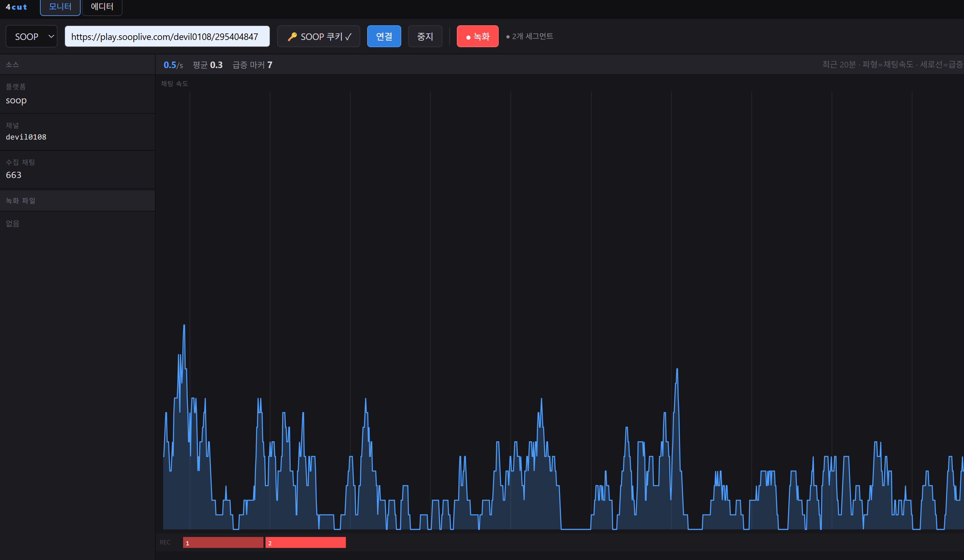Click the 최근 20분 legend text
The height and width of the screenshot is (560, 964).
coord(893,64)
